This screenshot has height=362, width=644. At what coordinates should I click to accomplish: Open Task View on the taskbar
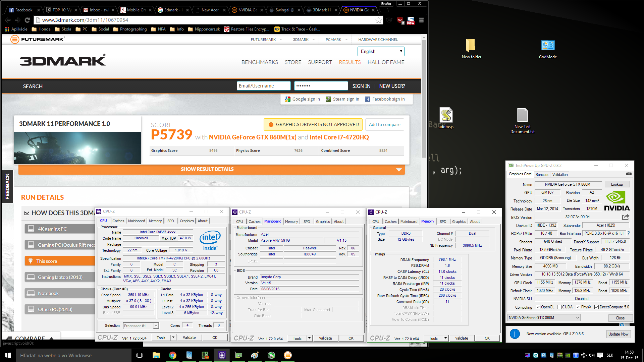click(140, 355)
